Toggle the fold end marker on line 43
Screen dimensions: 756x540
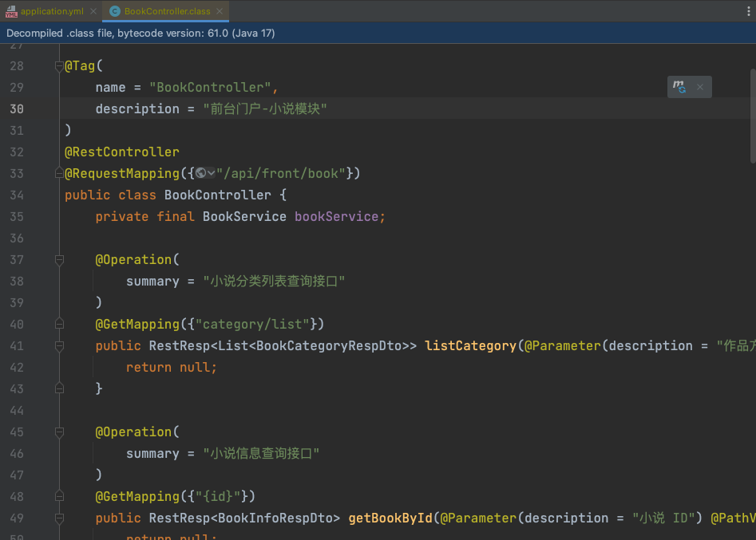point(59,388)
